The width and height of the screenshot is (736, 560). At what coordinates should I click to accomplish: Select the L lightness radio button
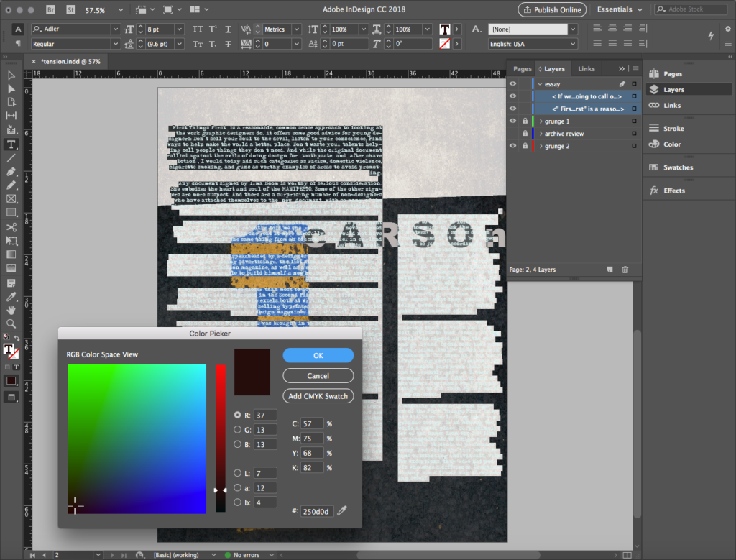(x=238, y=472)
